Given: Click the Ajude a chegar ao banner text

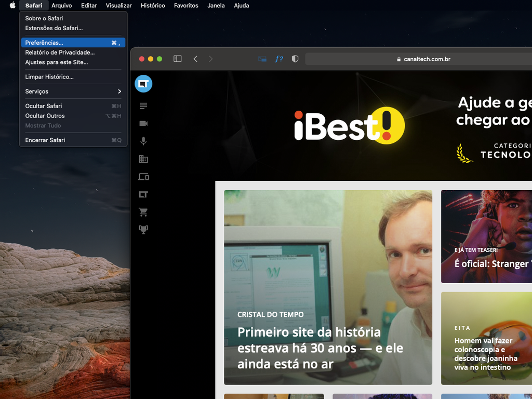Looking at the screenshot, I should click(494, 111).
